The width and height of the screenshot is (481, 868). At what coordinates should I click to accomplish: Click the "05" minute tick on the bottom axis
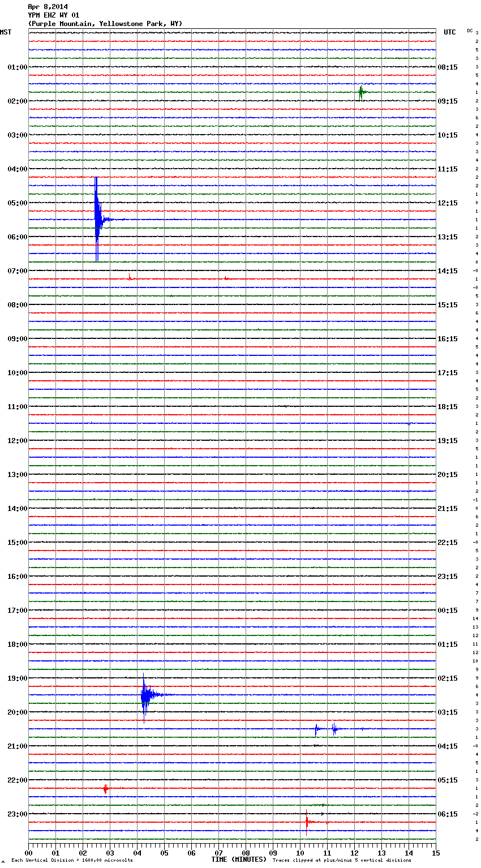(x=165, y=853)
